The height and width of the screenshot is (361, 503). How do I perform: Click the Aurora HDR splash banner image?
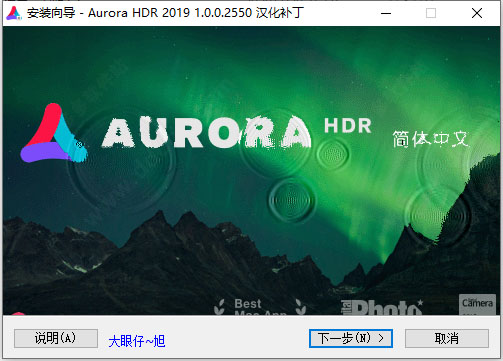[251, 171]
